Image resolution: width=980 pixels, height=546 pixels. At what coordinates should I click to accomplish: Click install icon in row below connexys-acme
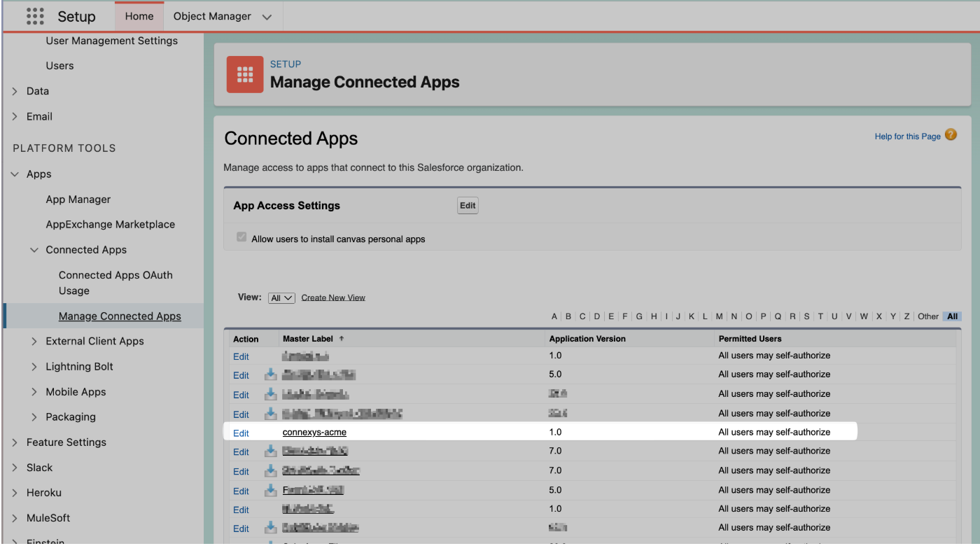tap(271, 451)
